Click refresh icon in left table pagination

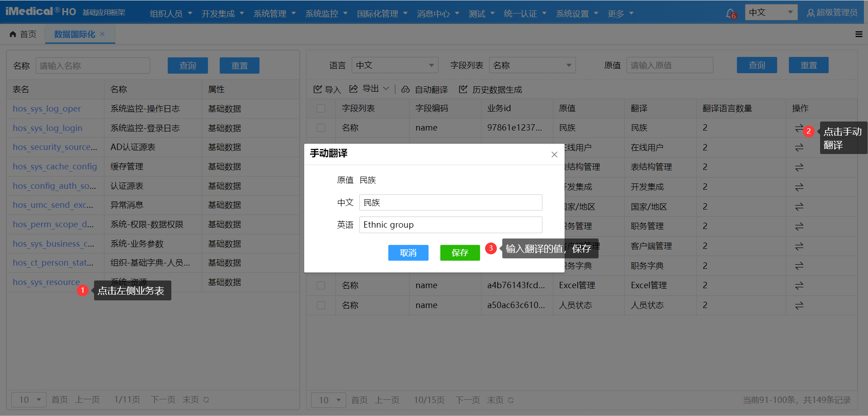click(206, 400)
